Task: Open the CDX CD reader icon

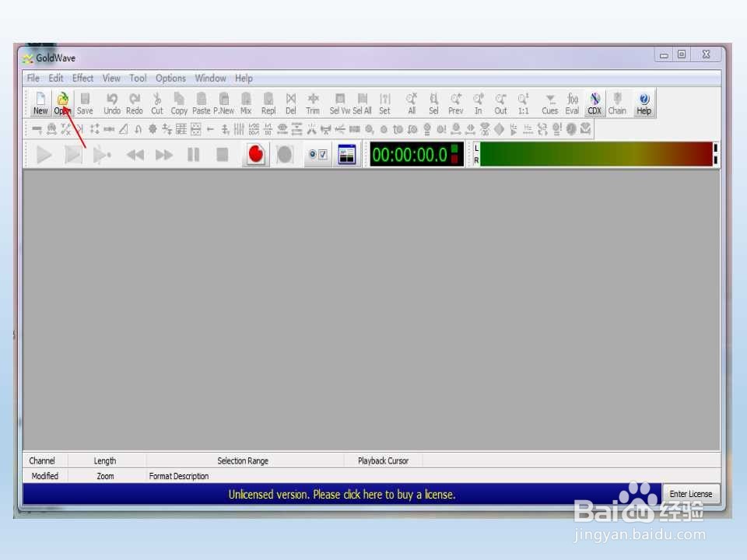Action: click(594, 103)
